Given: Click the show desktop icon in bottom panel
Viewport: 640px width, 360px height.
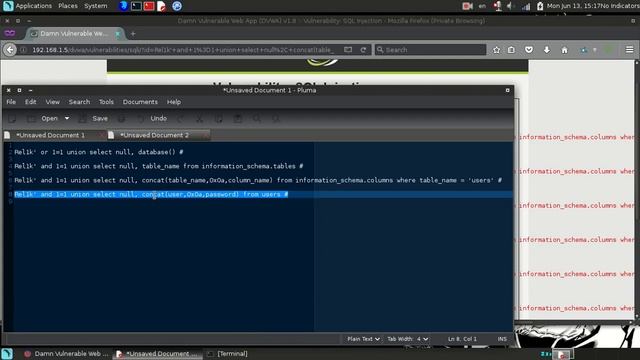Looking at the screenshot, I should (7, 353).
